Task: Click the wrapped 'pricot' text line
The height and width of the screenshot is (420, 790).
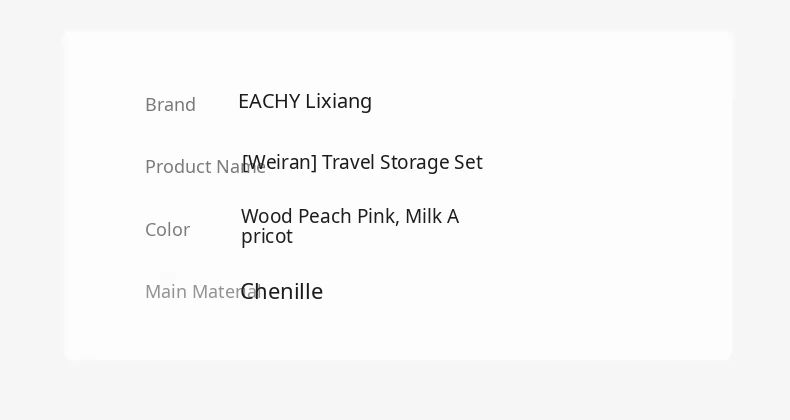Action: (x=267, y=237)
